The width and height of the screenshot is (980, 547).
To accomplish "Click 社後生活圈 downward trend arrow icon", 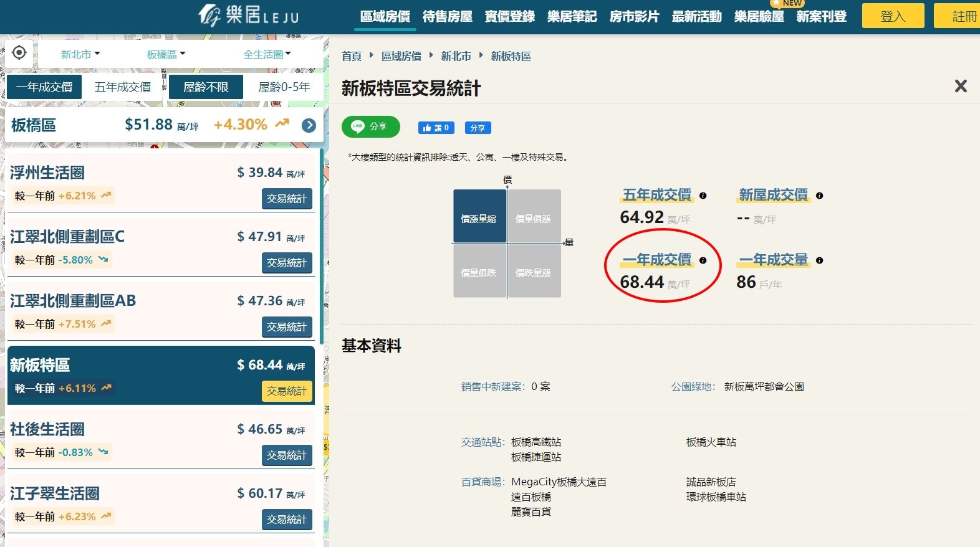I will click(x=103, y=452).
